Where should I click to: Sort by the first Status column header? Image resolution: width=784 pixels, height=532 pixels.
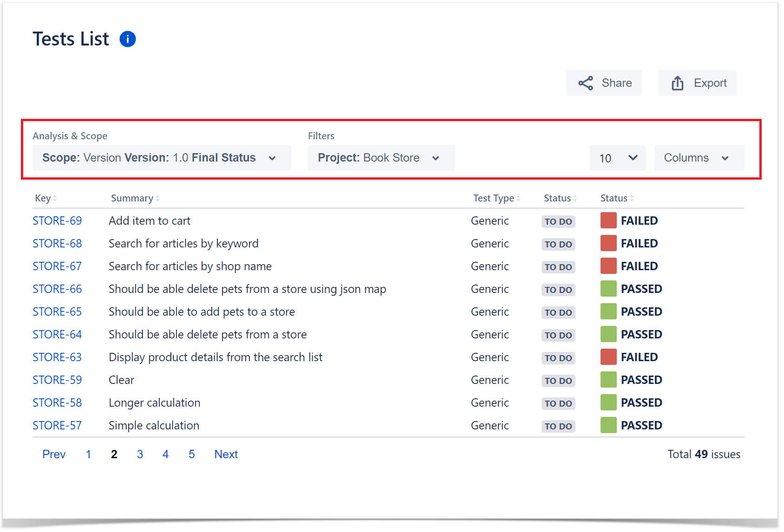[560, 198]
